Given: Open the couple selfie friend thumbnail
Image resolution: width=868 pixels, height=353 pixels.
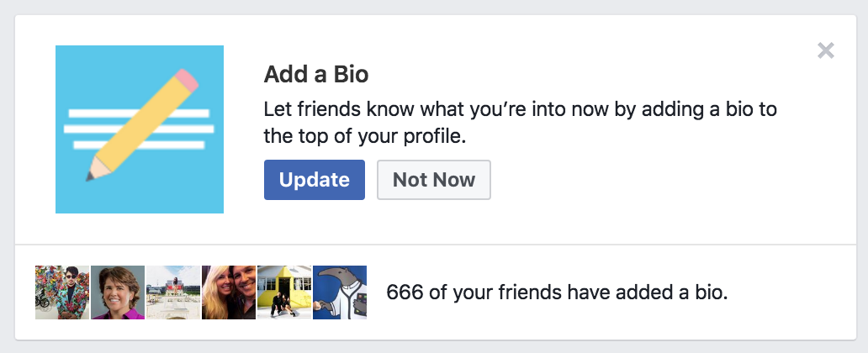Looking at the screenshot, I should [x=229, y=292].
